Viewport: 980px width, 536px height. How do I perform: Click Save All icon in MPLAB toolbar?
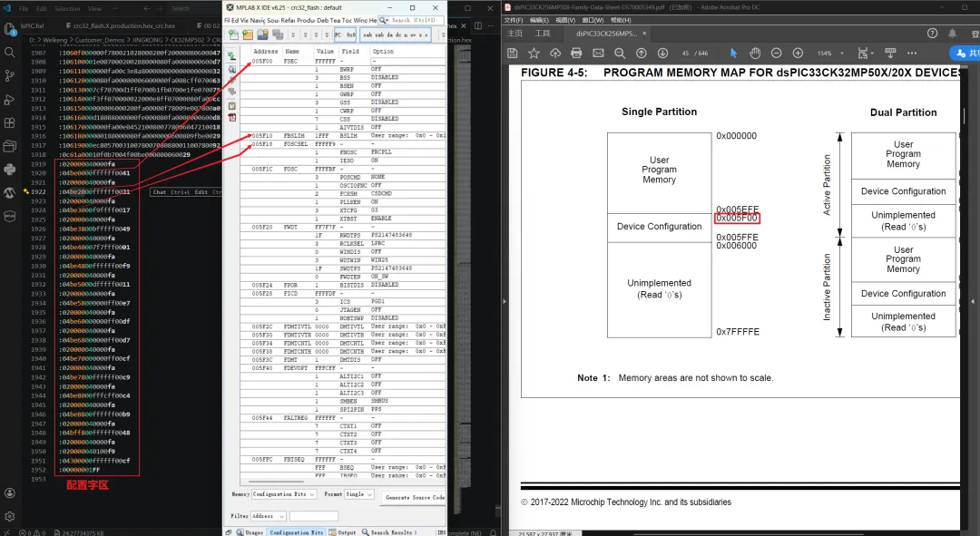tap(278, 35)
